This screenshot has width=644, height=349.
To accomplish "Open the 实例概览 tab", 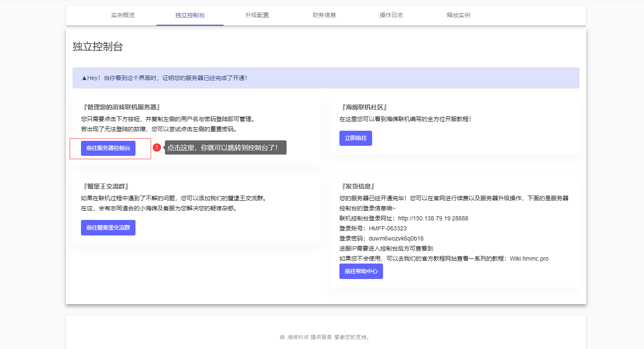I will 123,15.
